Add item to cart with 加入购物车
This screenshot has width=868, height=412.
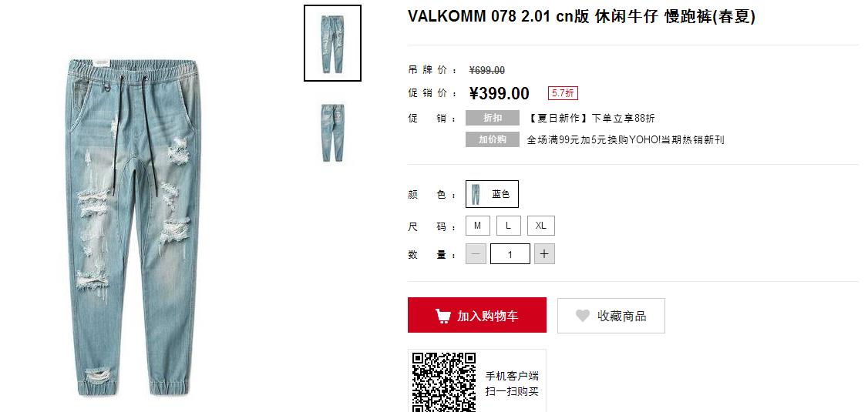click(x=477, y=315)
